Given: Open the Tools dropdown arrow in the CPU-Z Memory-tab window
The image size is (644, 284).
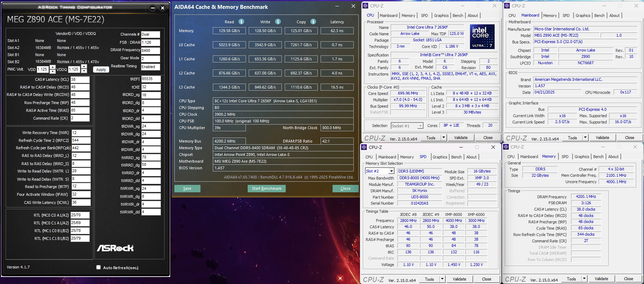Looking at the screenshot, I should click(x=584, y=279).
